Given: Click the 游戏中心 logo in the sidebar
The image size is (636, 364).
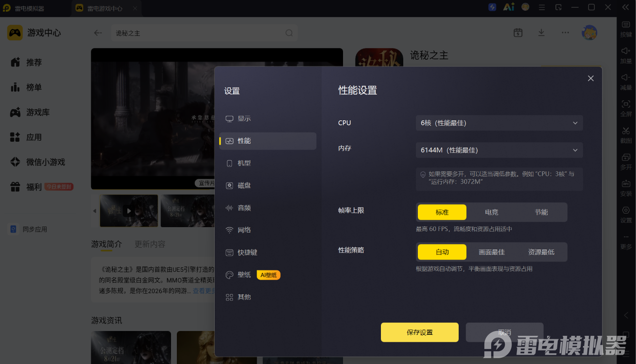Looking at the screenshot, I should (34, 33).
